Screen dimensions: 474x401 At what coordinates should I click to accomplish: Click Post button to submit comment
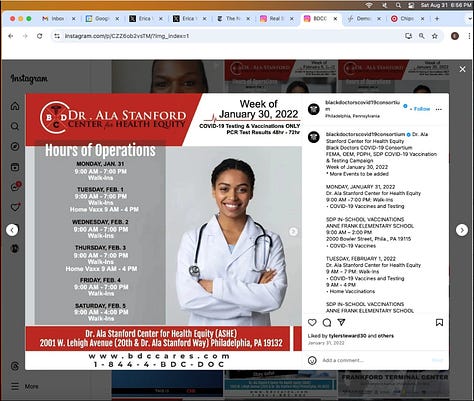(x=437, y=360)
